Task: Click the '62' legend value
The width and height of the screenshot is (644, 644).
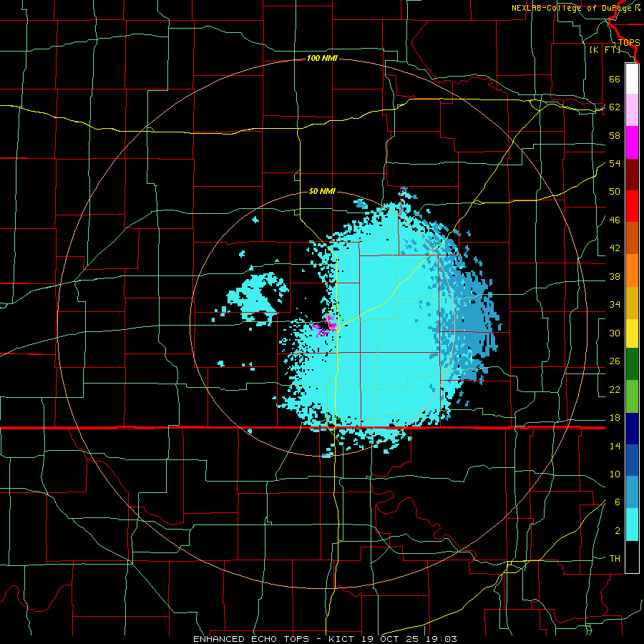Action: click(615, 107)
